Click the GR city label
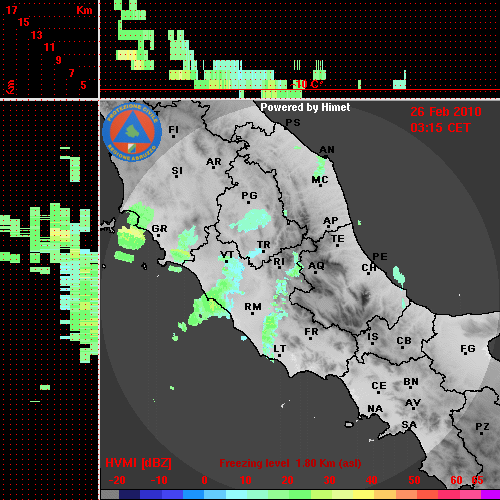Image resolution: width=500 pixels, height=500 pixels. 159,229
